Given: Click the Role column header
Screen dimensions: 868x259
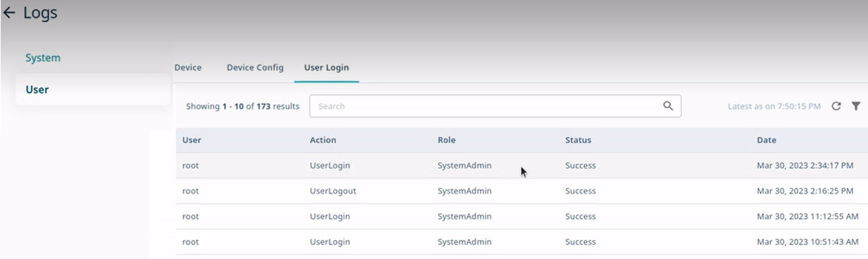Looking at the screenshot, I should (x=447, y=140).
